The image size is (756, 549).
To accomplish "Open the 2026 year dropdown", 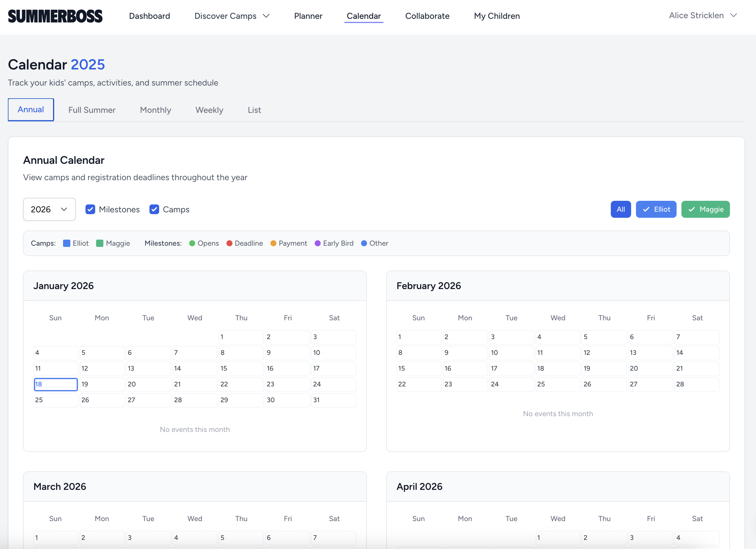I will point(49,209).
